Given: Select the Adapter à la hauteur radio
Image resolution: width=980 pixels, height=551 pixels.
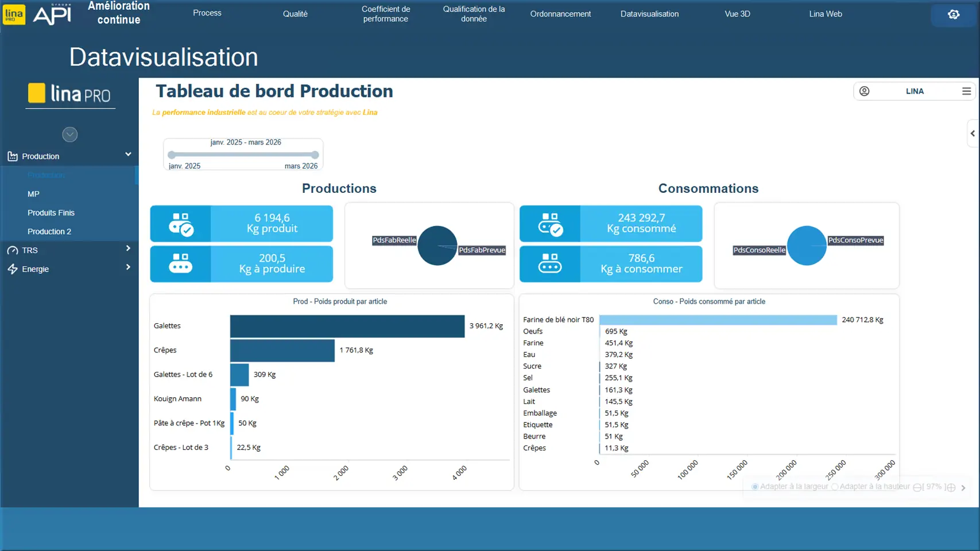Looking at the screenshot, I should 835,487.
